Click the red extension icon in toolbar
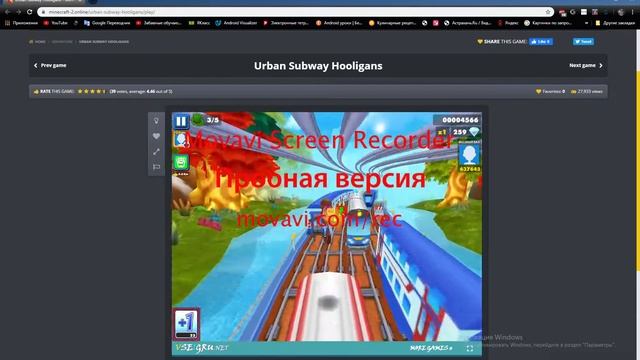The image size is (640, 360). (562, 12)
